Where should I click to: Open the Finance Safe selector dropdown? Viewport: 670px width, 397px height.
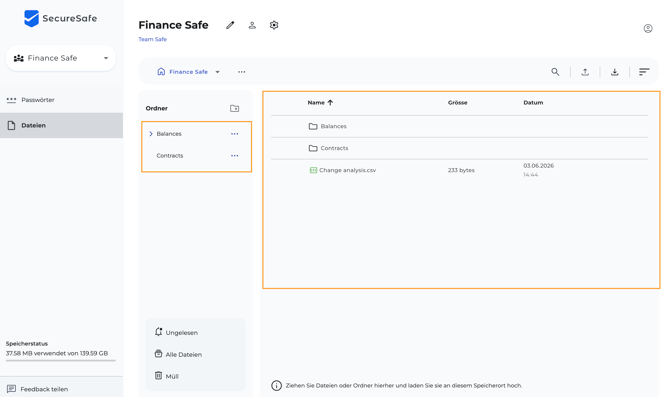[x=61, y=58]
